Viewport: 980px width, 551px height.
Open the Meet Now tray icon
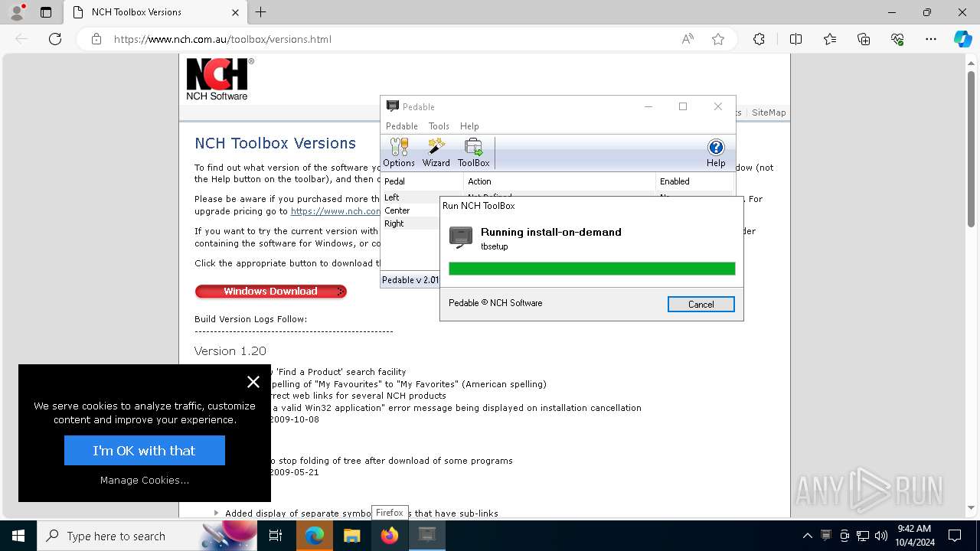click(x=844, y=536)
